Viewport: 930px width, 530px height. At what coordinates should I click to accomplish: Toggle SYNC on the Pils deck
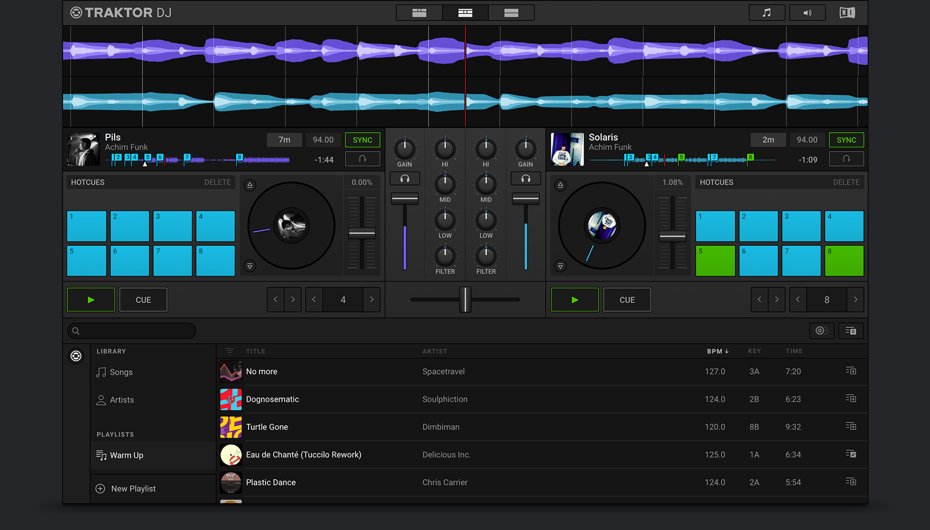click(362, 140)
